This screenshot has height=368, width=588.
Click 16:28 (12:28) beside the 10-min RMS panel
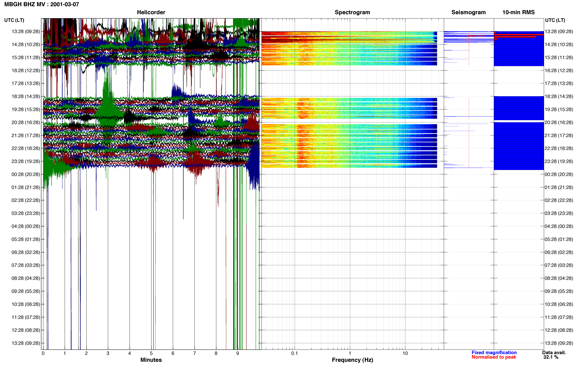pos(559,71)
